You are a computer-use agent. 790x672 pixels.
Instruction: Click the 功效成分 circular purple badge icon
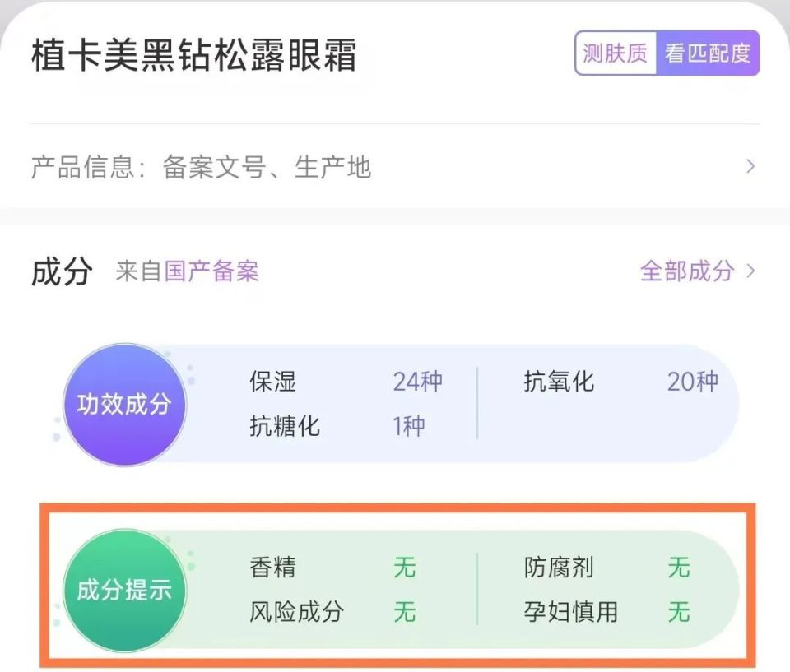[x=124, y=405]
